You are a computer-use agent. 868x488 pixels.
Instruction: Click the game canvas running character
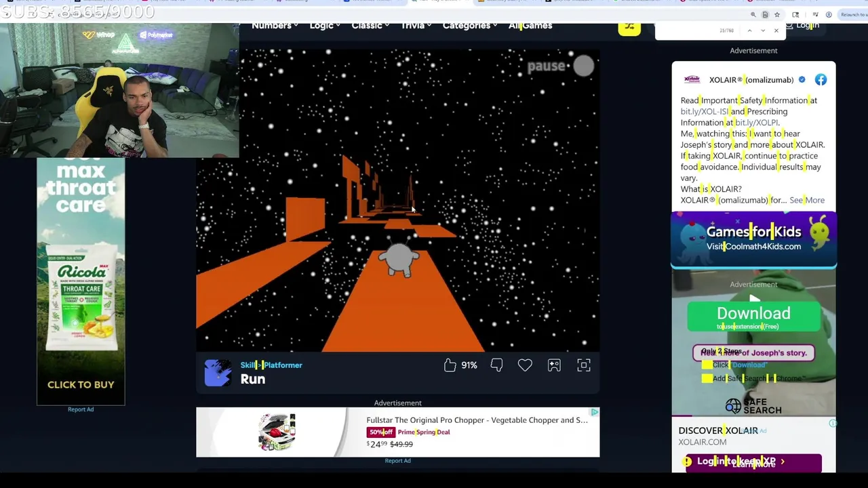[399, 259]
